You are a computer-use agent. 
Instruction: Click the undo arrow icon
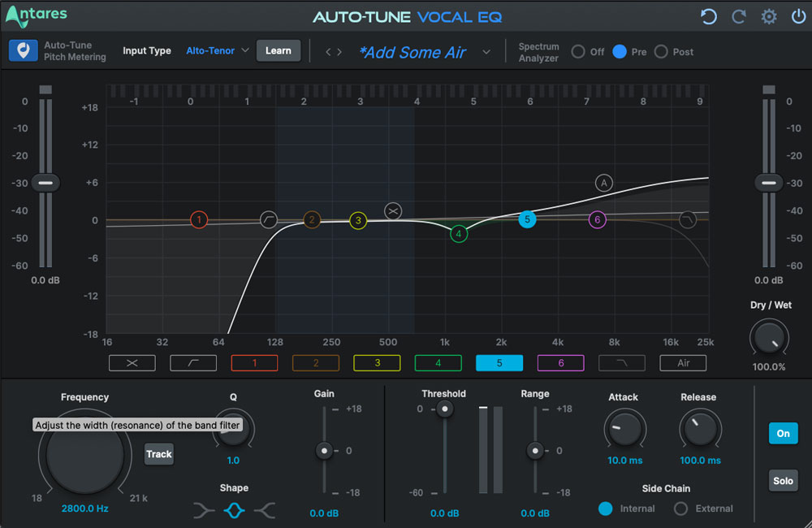(x=708, y=16)
